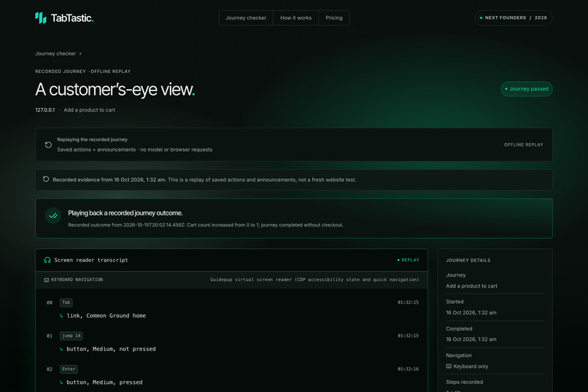The width and height of the screenshot is (588, 392).
Task: Click the Guidepup virtual screen reader label
Action: click(314, 280)
